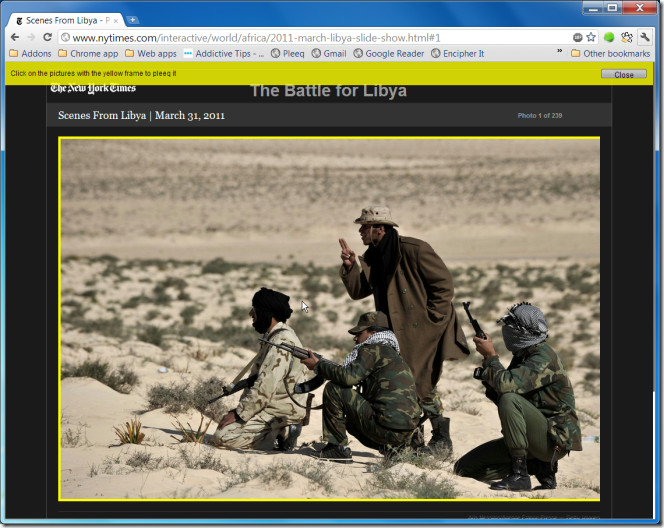Viewport: 664px width, 528px height.
Task: Click the yellow-framed Libya photo to pleeq it
Action: point(329,319)
